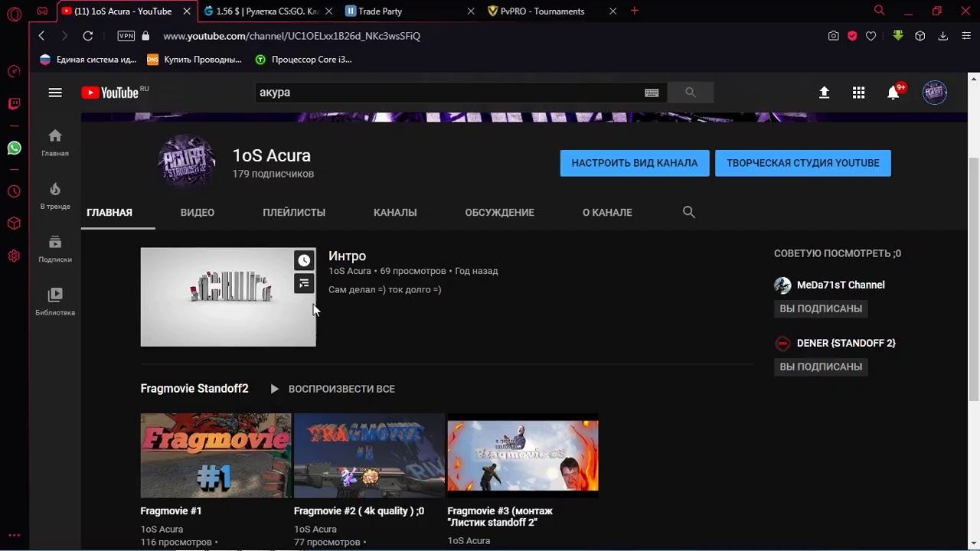Screen dimensions: 980x551
Task: Toggle the VPN badge in address bar
Action: point(126,36)
